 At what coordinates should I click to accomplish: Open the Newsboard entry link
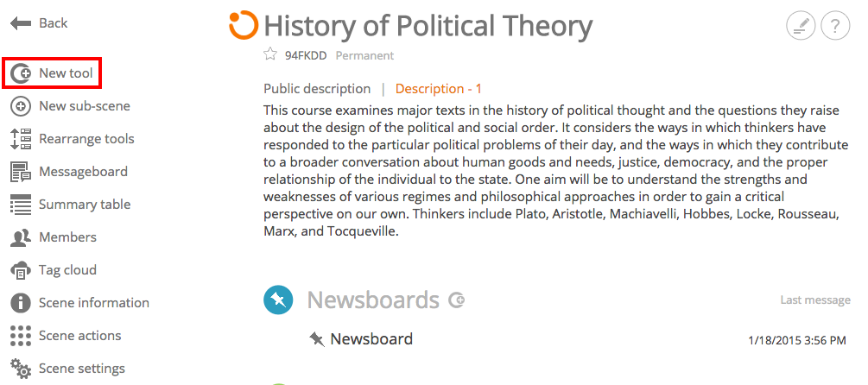tap(371, 338)
